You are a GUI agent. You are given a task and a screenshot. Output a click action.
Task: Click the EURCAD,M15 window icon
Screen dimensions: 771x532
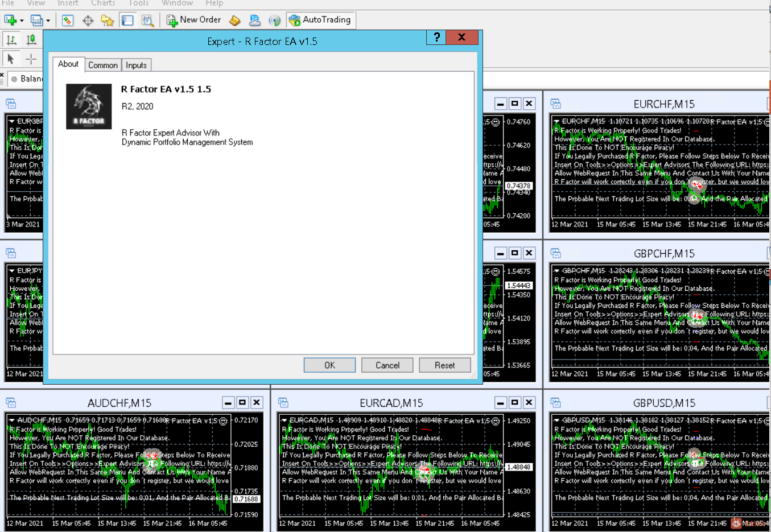pyautogui.click(x=283, y=403)
